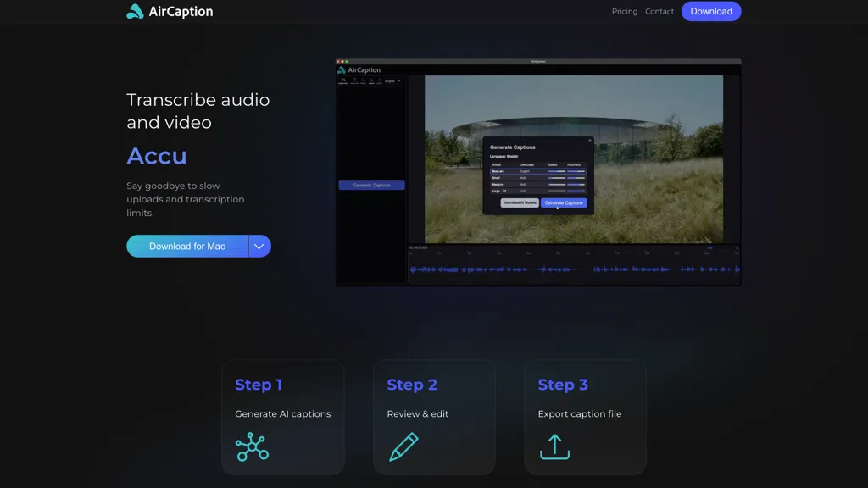Viewport: 868px width, 488px height.
Task: Expand the Download for Mac chevron
Action: [259, 246]
